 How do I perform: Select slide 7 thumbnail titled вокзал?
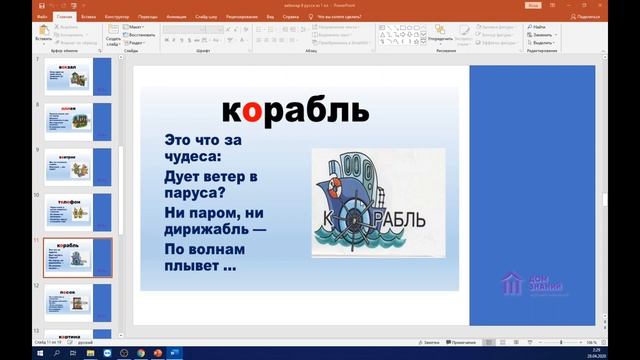[x=78, y=77]
